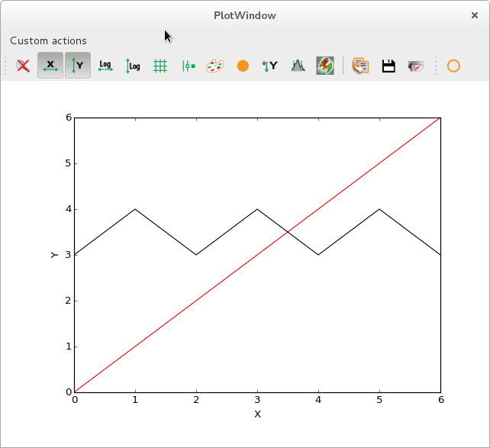This screenshot has height=448, width=490.
Task: Toggle Y axis autoscale
Action: [x=77, y=66]
